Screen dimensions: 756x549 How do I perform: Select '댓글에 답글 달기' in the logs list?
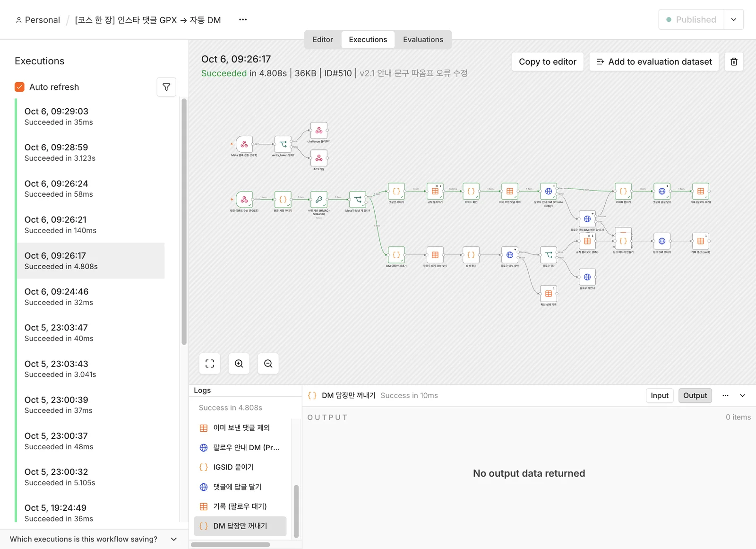[240, 487]
